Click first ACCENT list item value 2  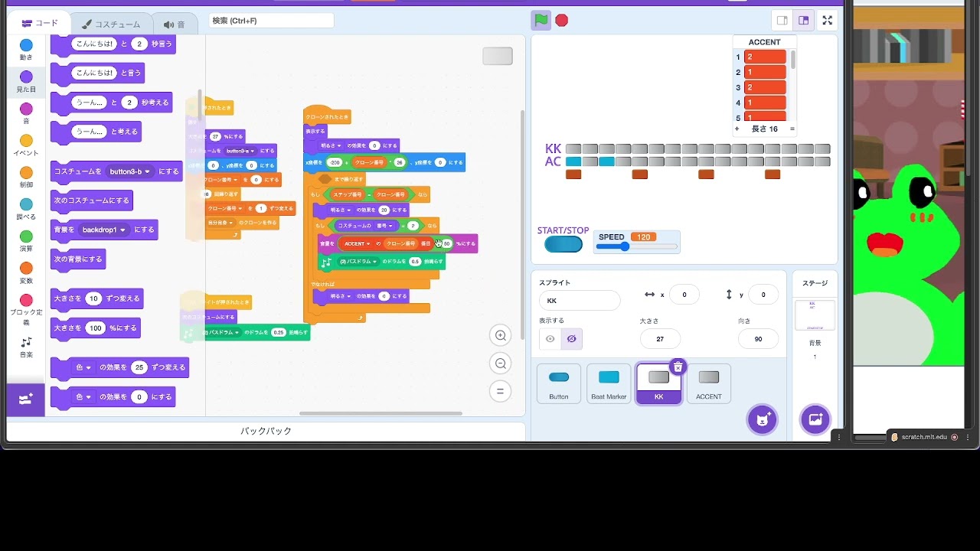click(765, 57)
